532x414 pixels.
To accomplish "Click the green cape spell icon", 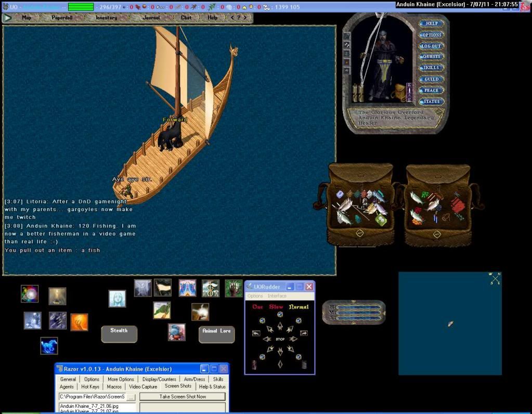I will [x=162, y=310].
